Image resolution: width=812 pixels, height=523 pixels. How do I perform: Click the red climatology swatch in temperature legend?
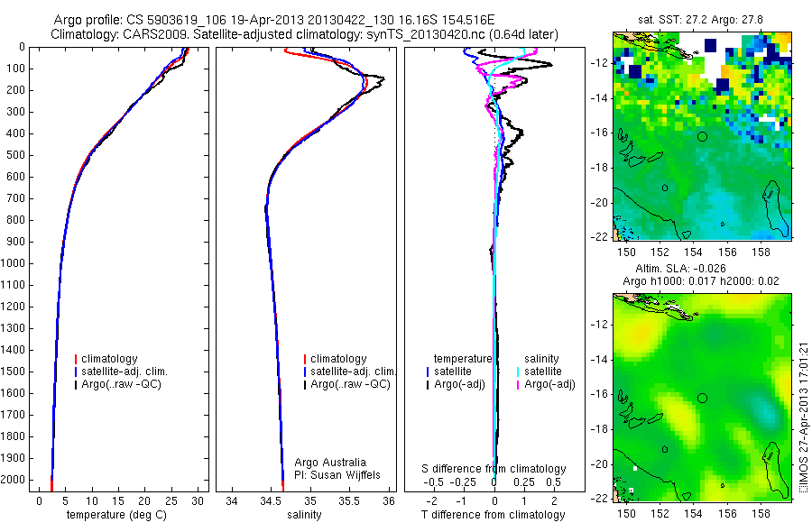pos(76,359)
